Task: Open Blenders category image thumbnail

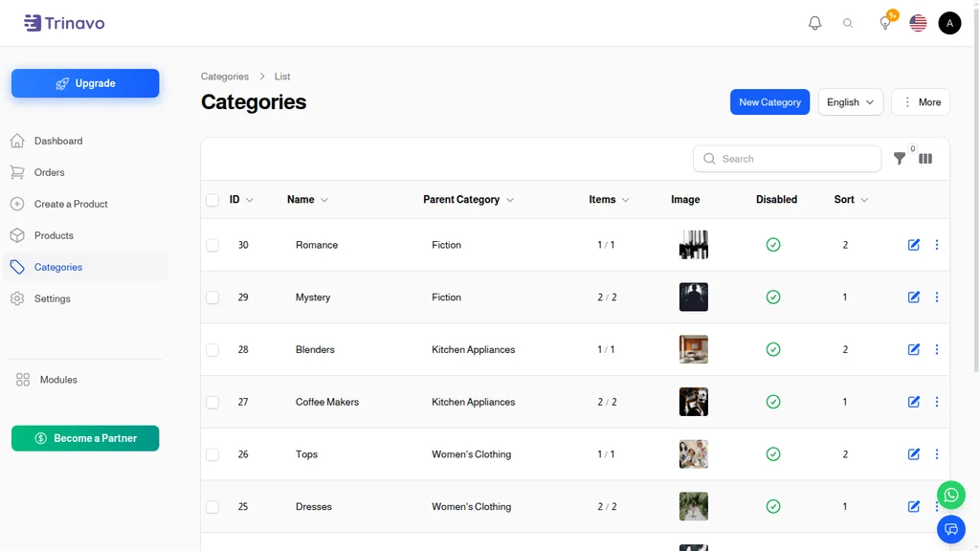Action: pyautogui.click(x=693, y=349)
